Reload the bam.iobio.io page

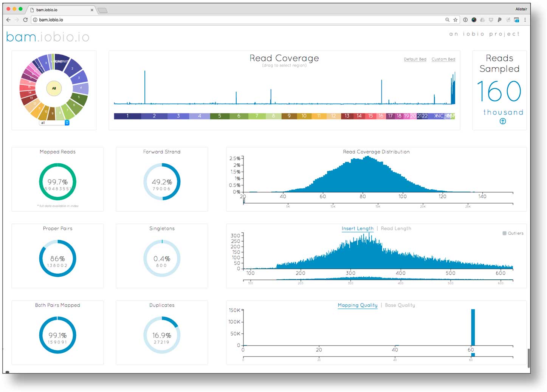pyautogui.click(x=25, y=20)
